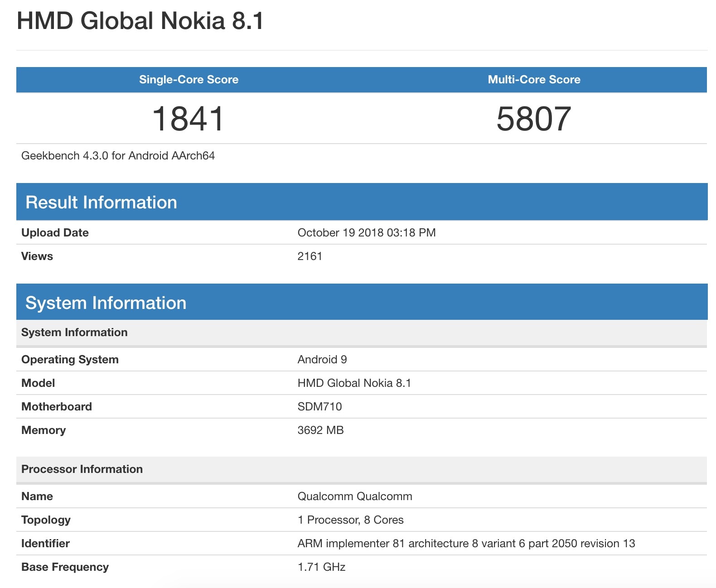Click the Result Information section header
The width and height of the screenshot is (716, 588).
click(101, 202)
